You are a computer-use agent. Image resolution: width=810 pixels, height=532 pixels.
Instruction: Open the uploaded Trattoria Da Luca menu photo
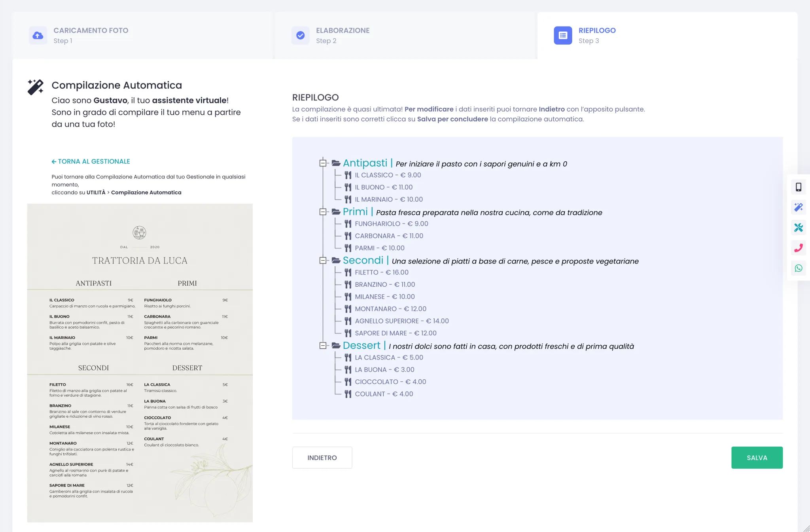(x=140, y=363)
